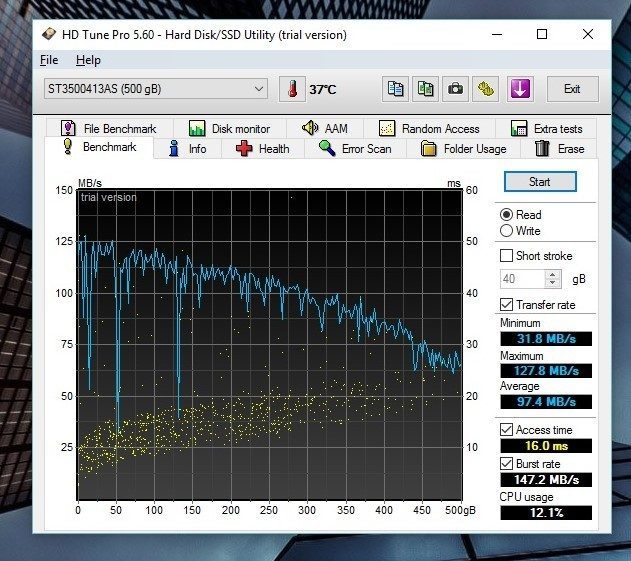Screen dimensions: 631x561
Task: Click the thermometer temperature icon
Action: tap(293, 89)
